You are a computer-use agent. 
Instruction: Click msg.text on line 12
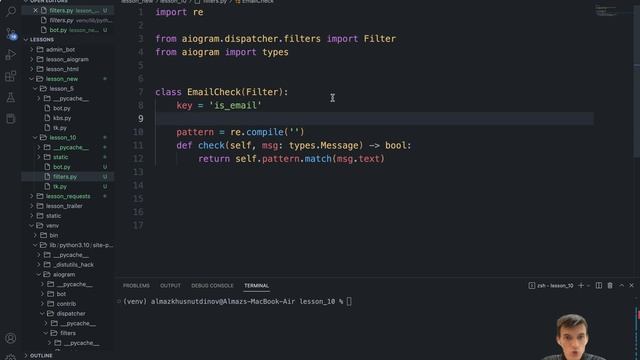(x=358, y=159)
